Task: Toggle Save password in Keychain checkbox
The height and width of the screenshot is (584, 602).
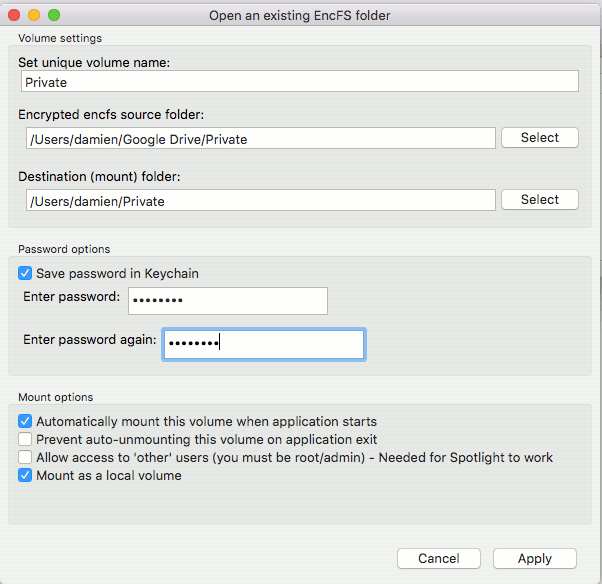Action: point(25,273)
